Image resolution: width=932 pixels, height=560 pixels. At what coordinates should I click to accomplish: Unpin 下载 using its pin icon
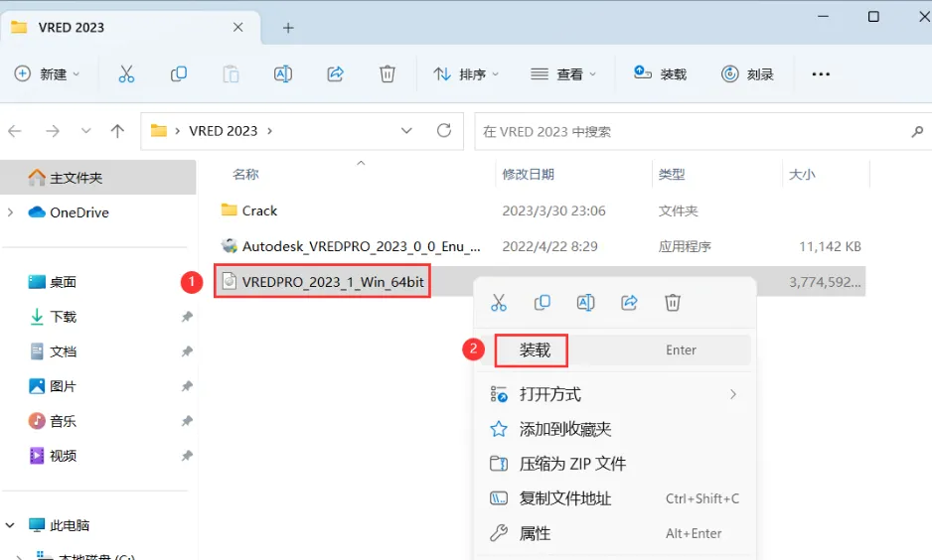pyautogui.click(x=187, y=317)
